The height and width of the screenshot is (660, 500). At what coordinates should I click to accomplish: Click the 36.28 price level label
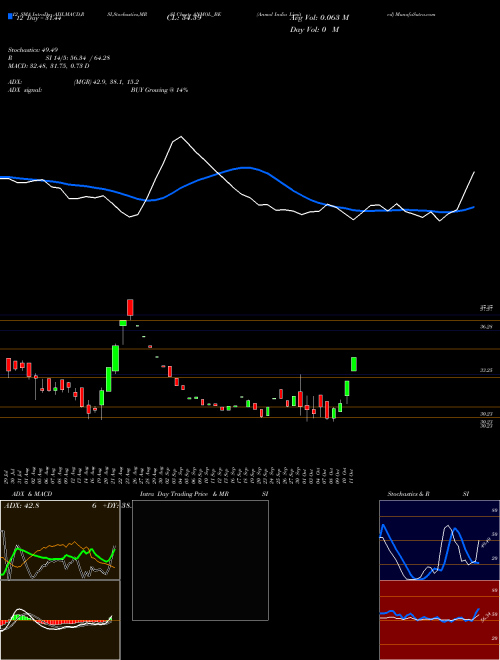[x=487, y=327]
